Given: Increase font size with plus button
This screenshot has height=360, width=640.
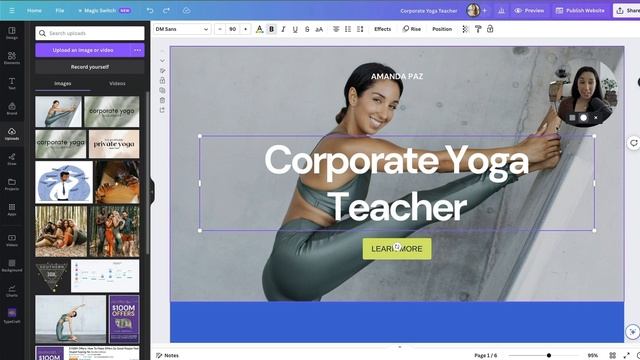Looking at the screenshot, I should pyautogui.click(x=245, y=29).
